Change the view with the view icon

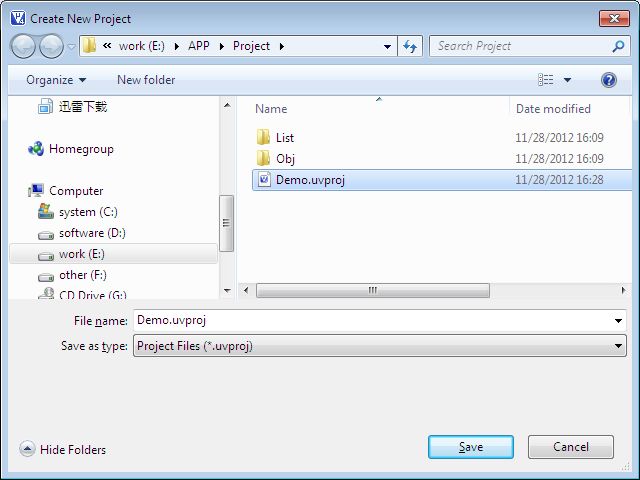pyautogui.click(x=546, y=80)
